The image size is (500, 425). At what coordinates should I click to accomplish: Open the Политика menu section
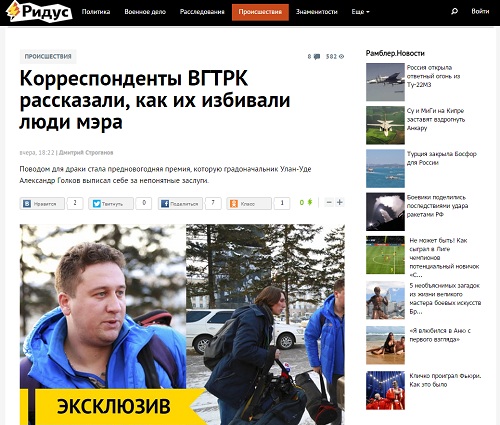96,12
